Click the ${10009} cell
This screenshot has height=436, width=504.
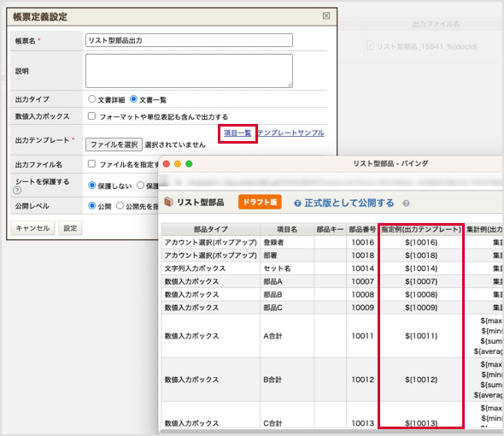[421, 308]
